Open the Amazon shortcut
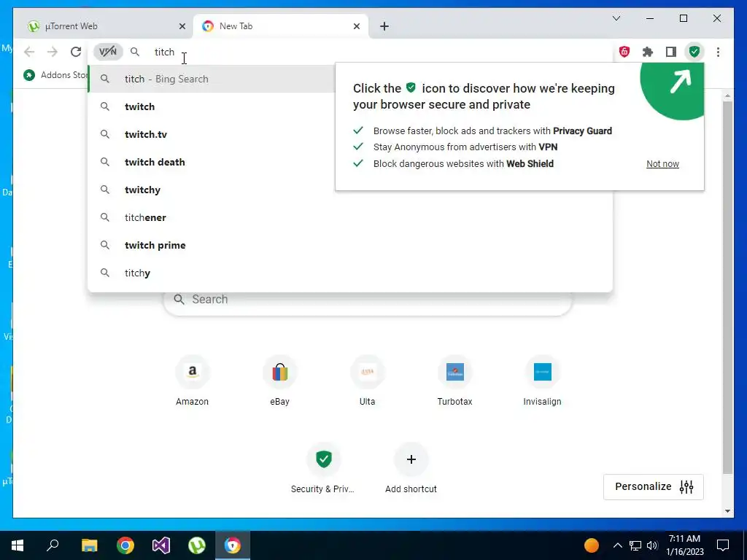The height and width of the screenshot is (560, 747). [192, 381]
